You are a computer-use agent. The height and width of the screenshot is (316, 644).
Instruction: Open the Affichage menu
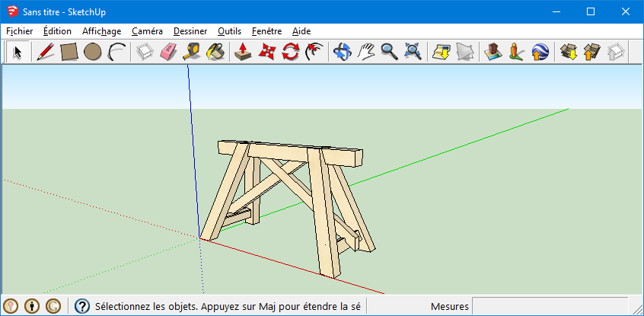(101, 31)
